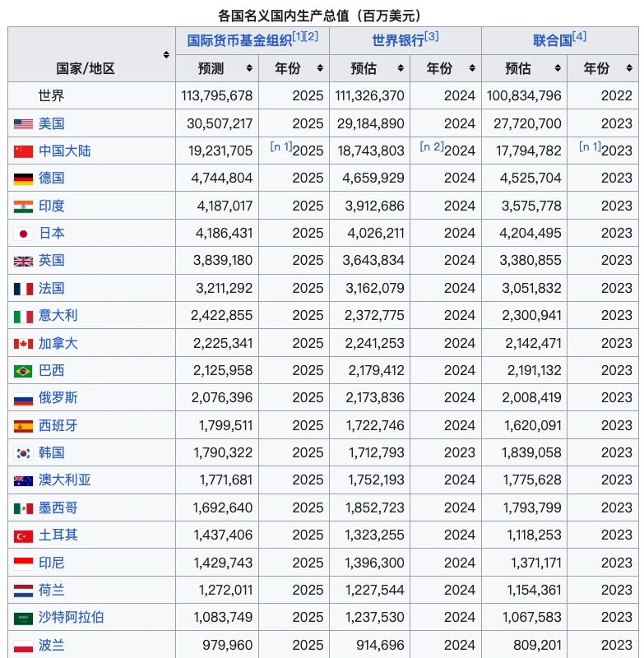The image size is (644, 658).
Task: Open the 美国 country link
Action: tap(52, 124)
